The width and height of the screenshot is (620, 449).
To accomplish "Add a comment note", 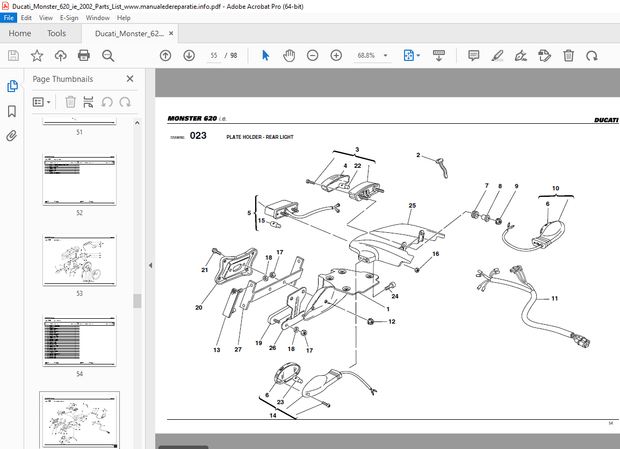I will (473, 55).
